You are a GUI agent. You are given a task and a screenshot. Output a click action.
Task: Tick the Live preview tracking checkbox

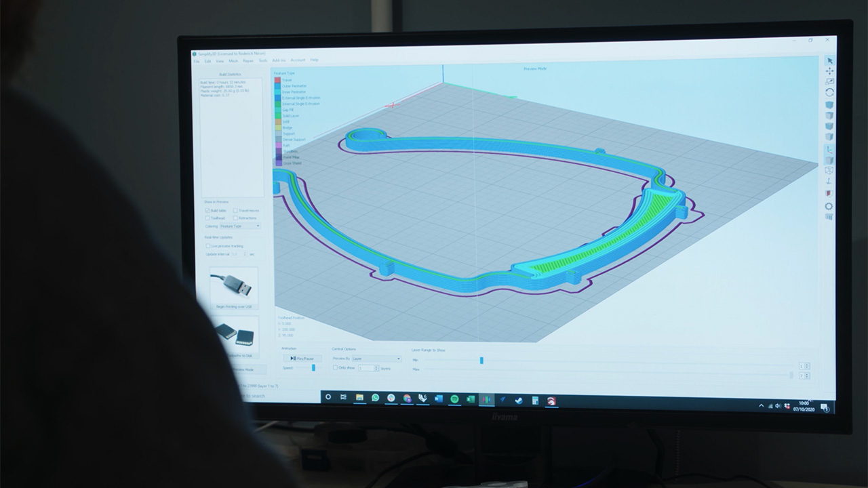pyautogui.click(x=208, y=246)
